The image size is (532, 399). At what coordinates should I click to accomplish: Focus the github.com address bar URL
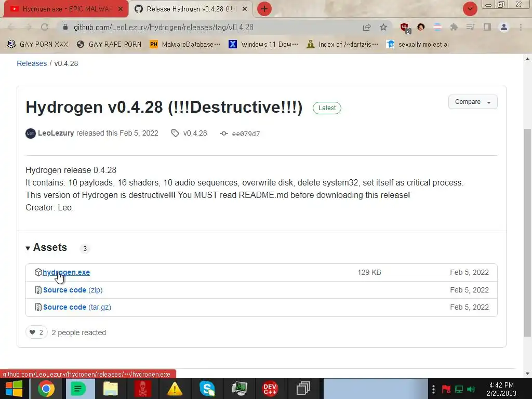pos(164,27)
